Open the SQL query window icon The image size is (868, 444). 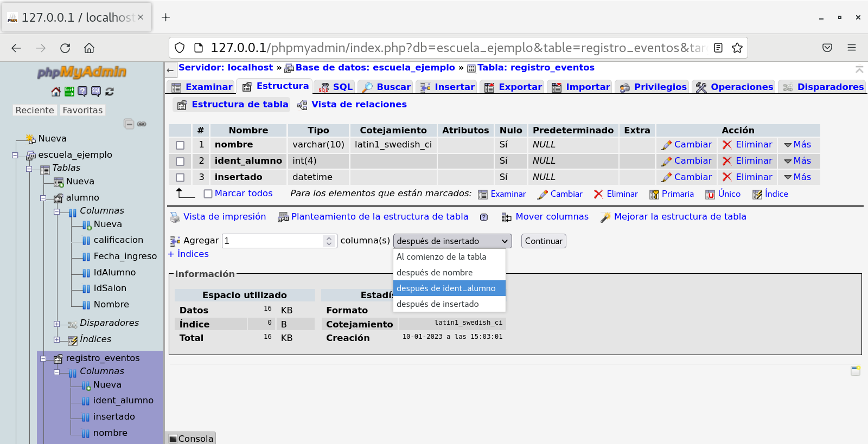(96, 92)
